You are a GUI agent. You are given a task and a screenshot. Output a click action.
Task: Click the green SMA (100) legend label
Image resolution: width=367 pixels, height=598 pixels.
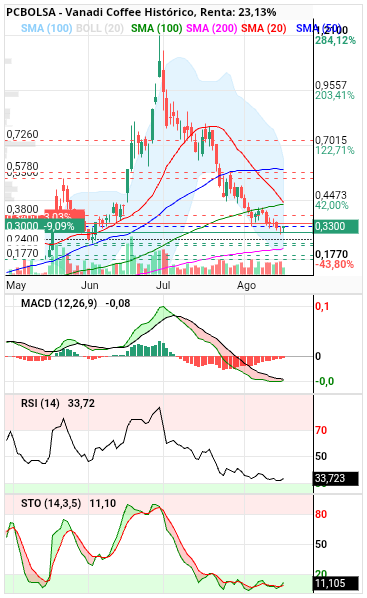point(156,28)
